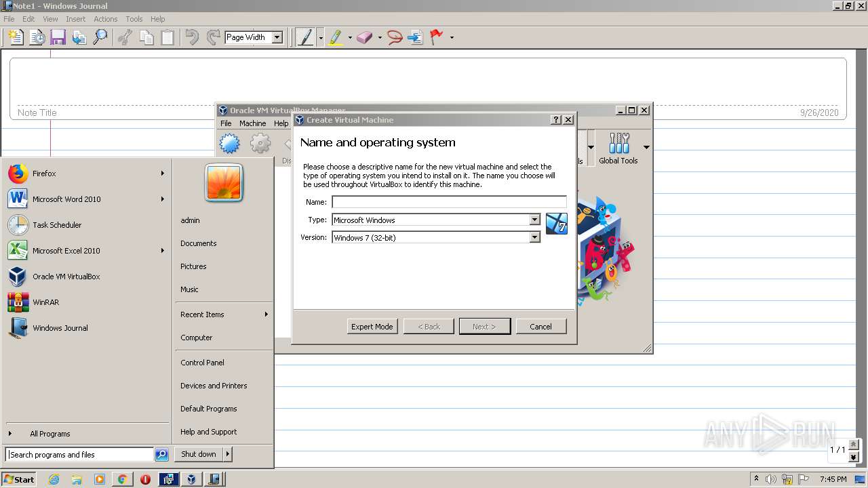The image size is (868, 488).
Task: Click the Insert/Remove Space tool icon
Action: [x=415, y=37]
